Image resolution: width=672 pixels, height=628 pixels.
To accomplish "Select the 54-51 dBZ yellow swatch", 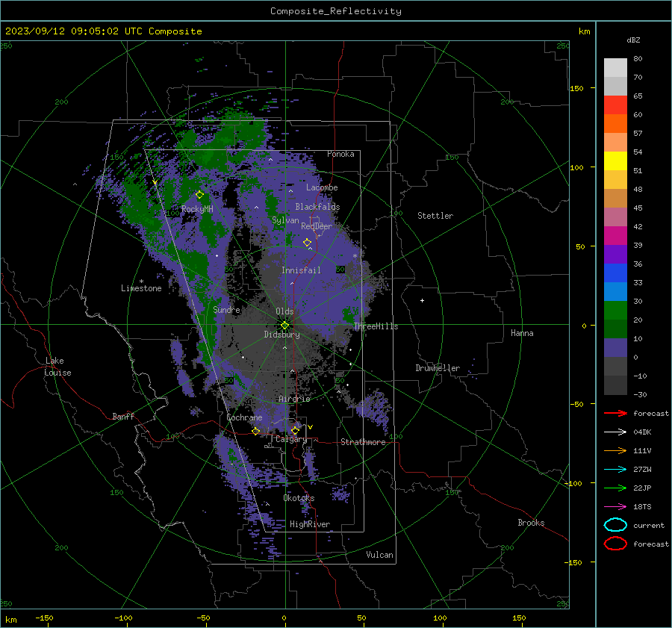I will pos(615,161).
